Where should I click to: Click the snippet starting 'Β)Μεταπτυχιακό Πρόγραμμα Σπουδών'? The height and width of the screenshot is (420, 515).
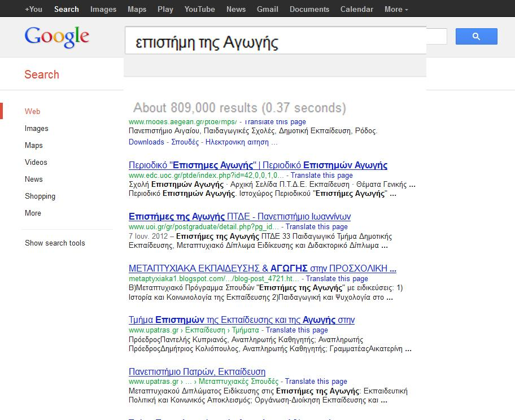click(x=266, y=292)
